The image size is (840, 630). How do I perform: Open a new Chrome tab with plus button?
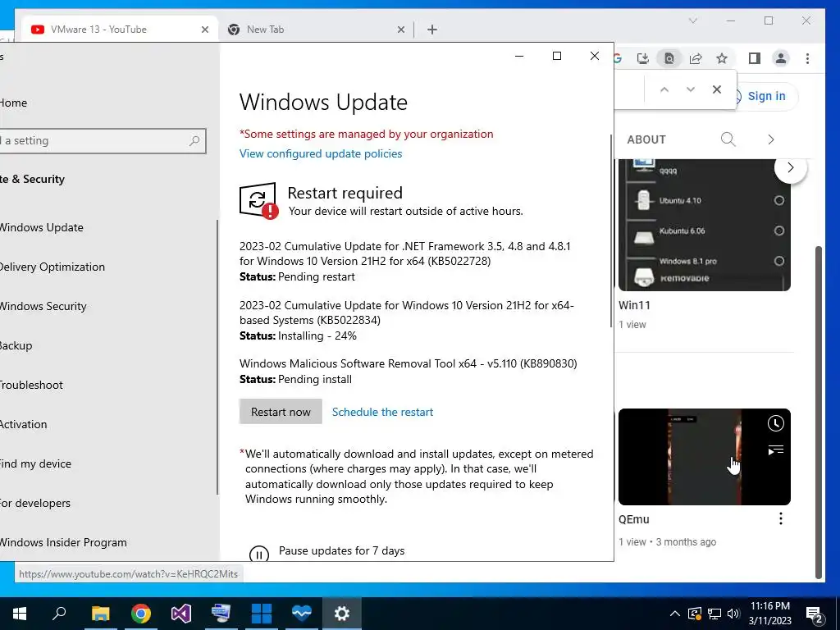pos(432,30)
